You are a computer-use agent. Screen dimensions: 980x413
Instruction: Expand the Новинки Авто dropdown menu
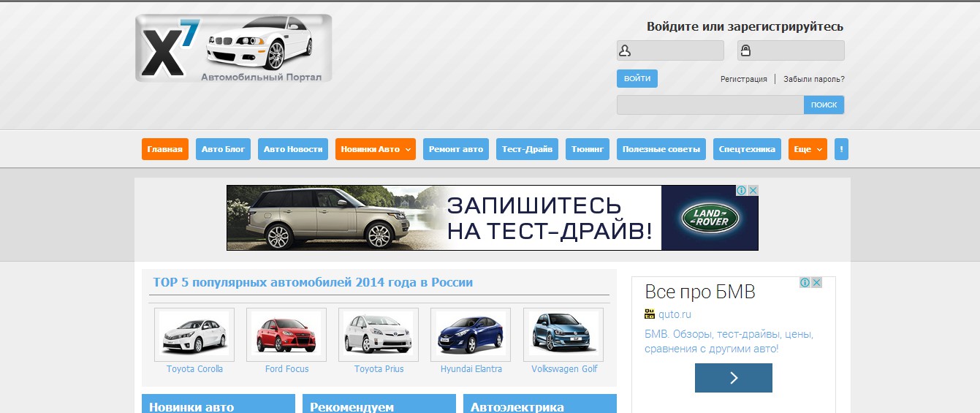pyautogui.click(x=376, y=149)
